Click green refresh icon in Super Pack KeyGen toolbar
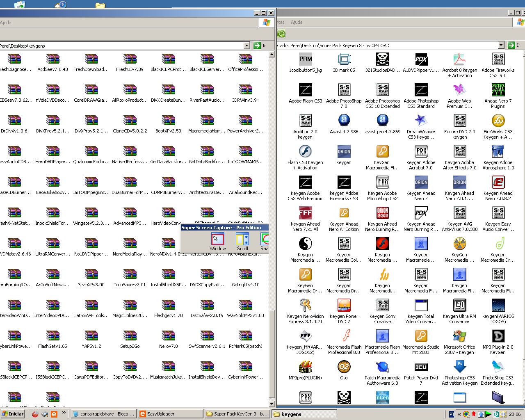This screenshot has width=525, height=420. click(281, 34)
